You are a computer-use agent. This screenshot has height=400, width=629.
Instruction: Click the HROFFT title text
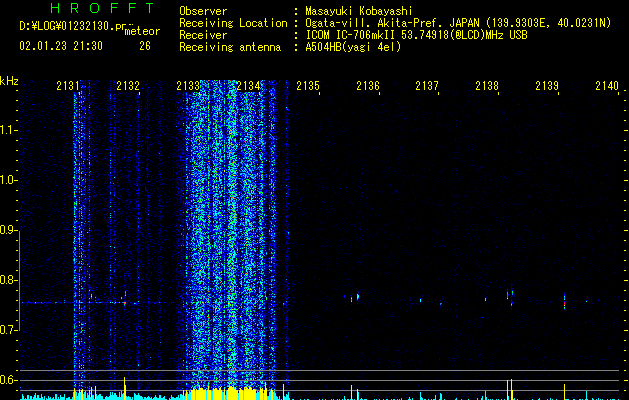(x=102, y=8)
